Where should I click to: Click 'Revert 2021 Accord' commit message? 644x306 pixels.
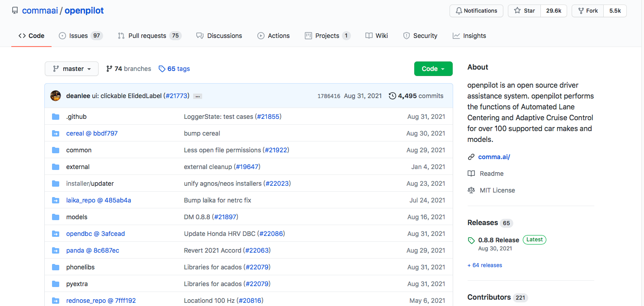[x=213, y=250]
